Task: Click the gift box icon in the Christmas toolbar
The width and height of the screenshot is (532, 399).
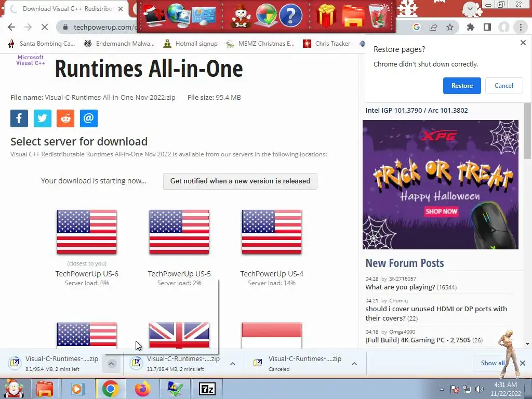Action: 326,16
